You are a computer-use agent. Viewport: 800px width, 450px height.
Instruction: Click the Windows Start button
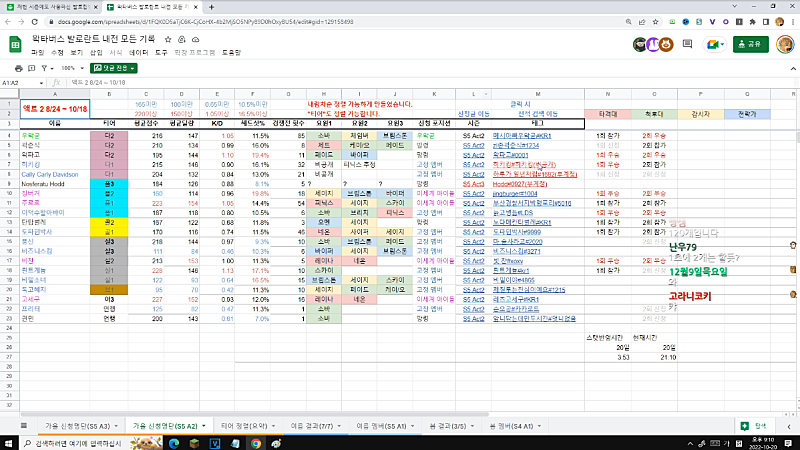tap(10, 441)
